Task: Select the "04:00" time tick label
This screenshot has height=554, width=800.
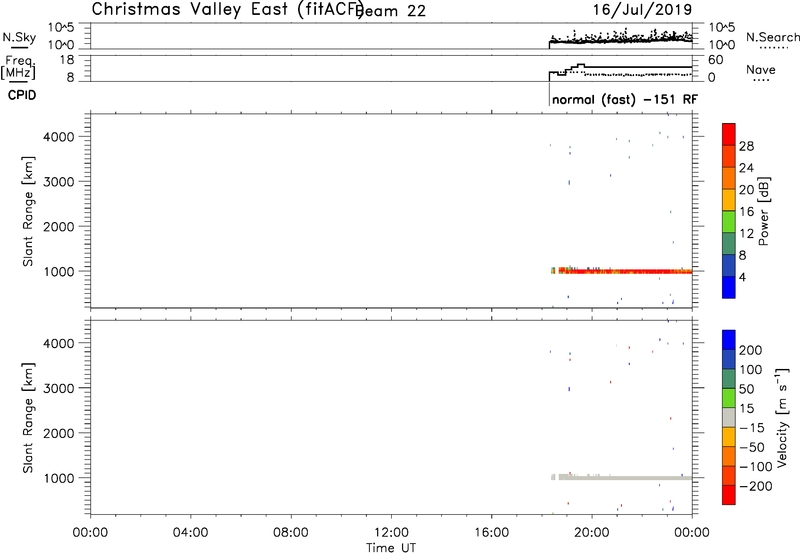Action: [190, 533]
